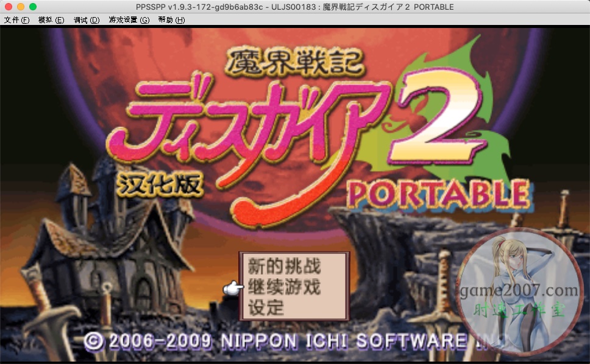The height and width of the screenshot is (364, 590).
Task: Open the 帮助 (H) menu
Action: (x=171, y=20)
